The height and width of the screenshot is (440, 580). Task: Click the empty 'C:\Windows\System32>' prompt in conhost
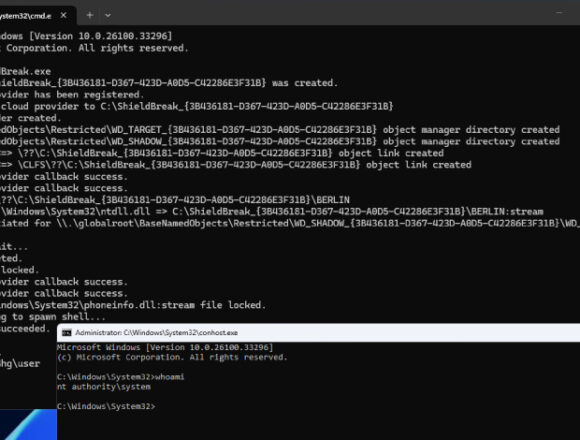click(x=107, y=406)
